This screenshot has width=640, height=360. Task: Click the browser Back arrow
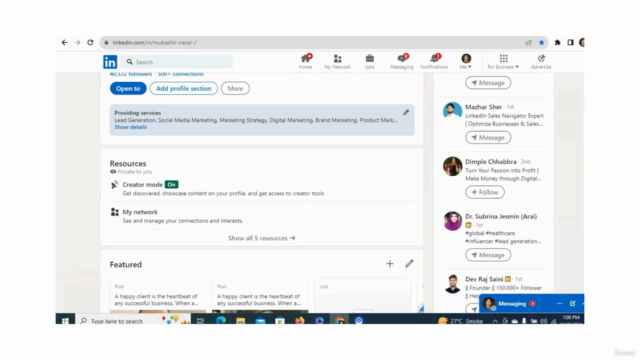click(64, 42)
